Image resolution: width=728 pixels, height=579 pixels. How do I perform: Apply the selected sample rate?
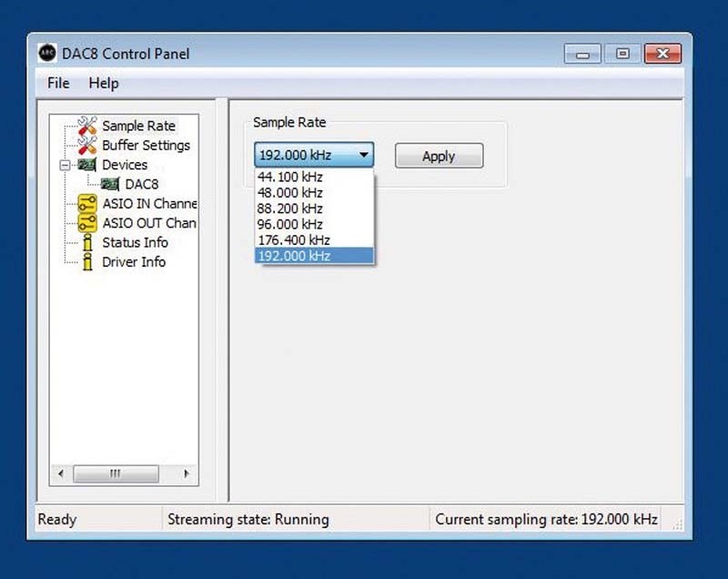pyautogui.click(x=439, y=156)
